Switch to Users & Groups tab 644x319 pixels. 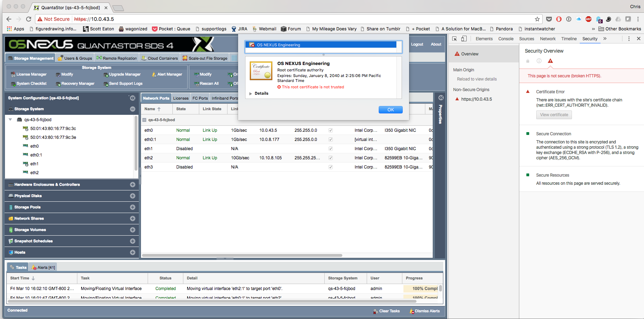75,58
